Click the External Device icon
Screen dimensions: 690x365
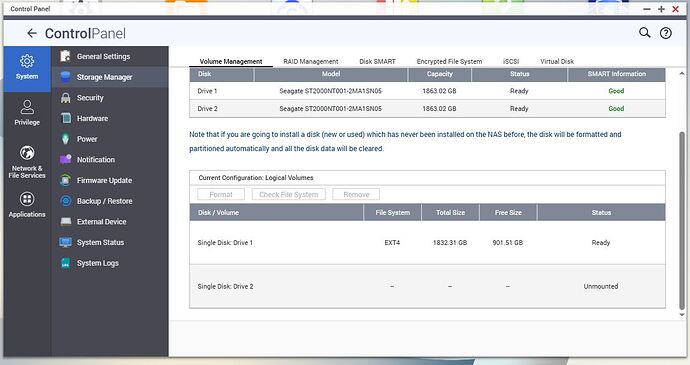[x=66, y=221]
